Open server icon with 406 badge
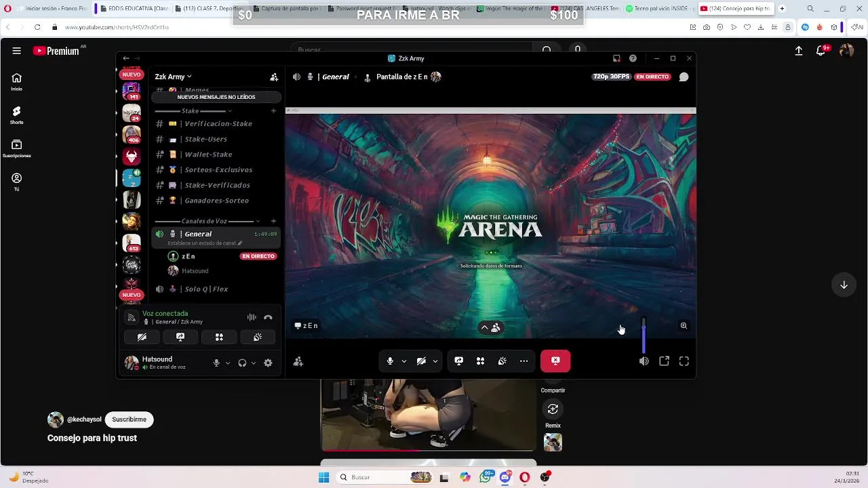Viewport: 868px width, 488px height. click(x=132, y=134)
